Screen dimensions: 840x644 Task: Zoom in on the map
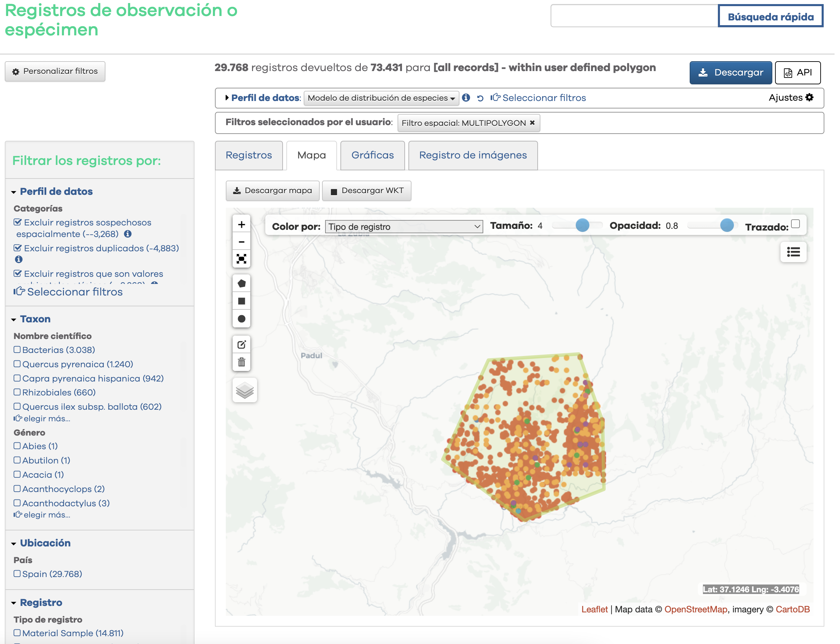click(241, 225)
